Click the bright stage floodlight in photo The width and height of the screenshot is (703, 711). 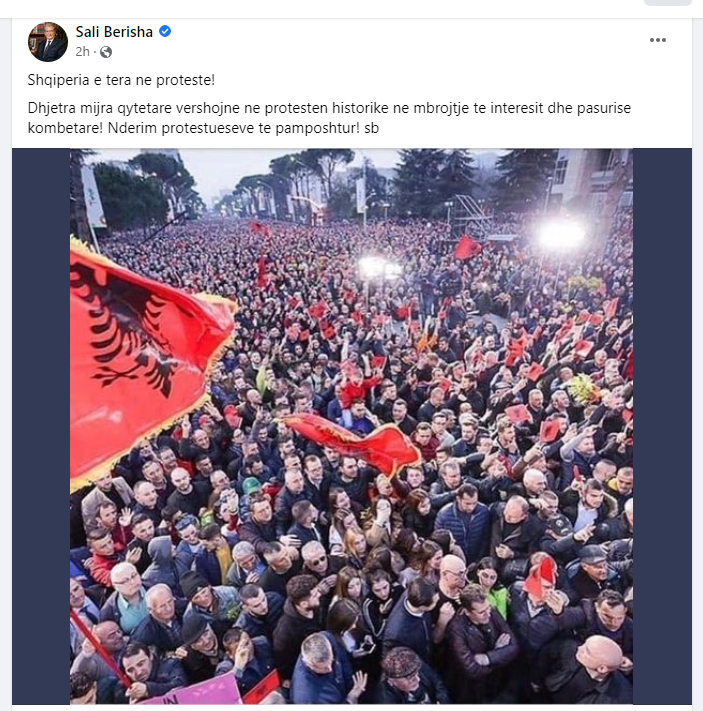[561, 234]
